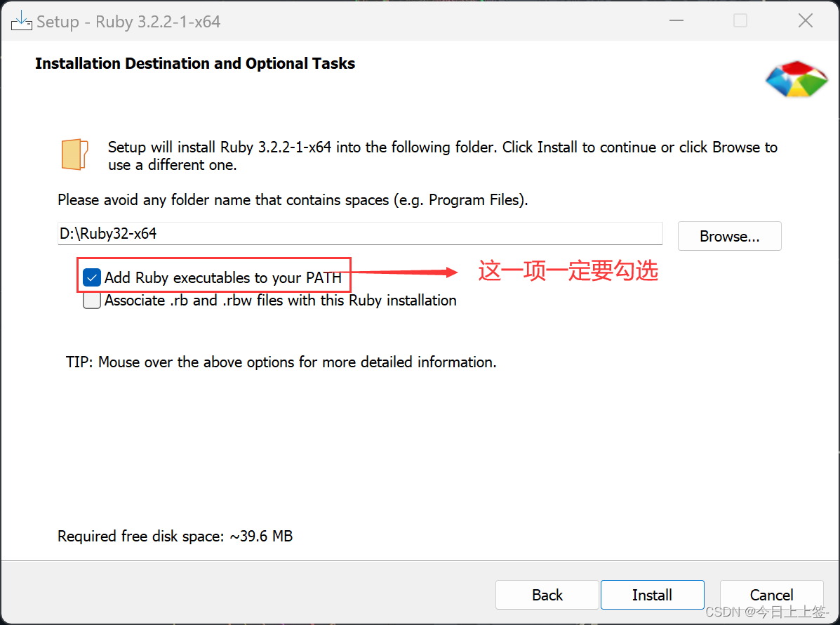
Task: Open the Browse... folder picker
Action: pos(729,236)
